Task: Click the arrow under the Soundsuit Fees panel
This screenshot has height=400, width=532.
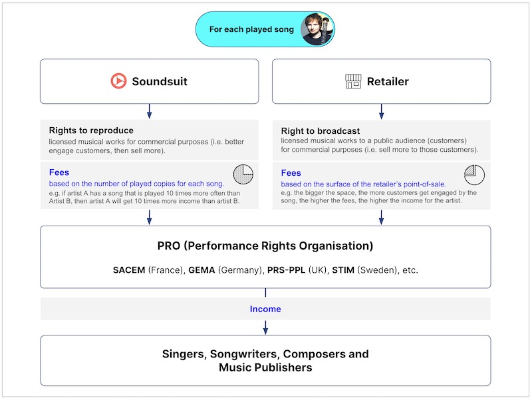Action: pyautogui.click(x=149, y=217)
